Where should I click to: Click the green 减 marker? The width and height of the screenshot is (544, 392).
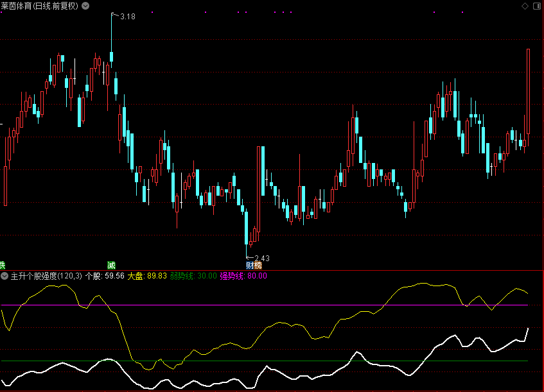[x=111, y=266]
